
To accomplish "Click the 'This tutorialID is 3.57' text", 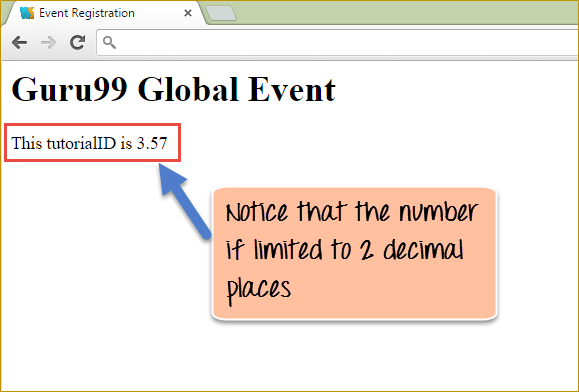I will click(x=89, y=143).
